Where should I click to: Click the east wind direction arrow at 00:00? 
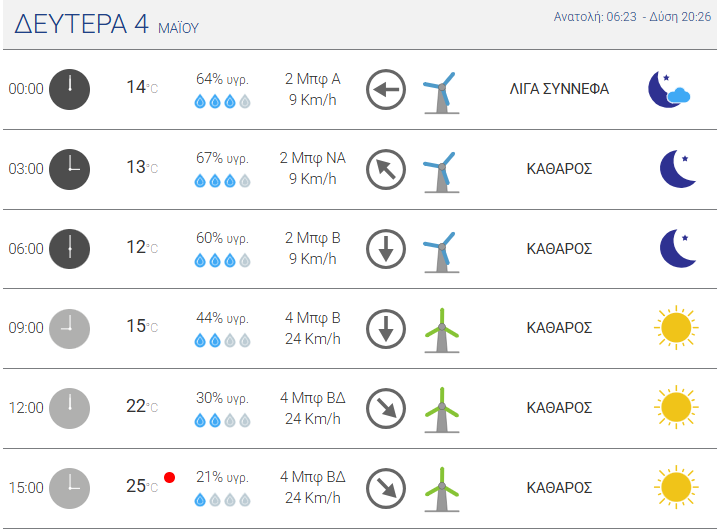click(385, 89)
